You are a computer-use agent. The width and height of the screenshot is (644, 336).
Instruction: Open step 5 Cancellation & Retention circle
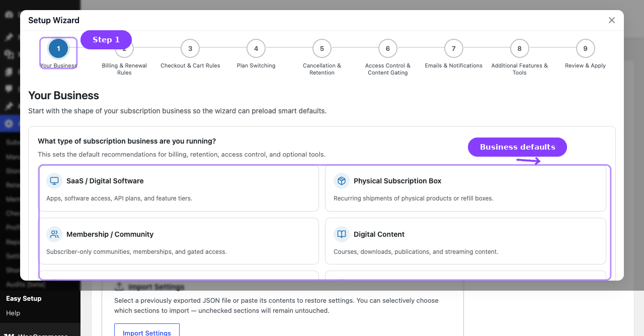point(322,48)
